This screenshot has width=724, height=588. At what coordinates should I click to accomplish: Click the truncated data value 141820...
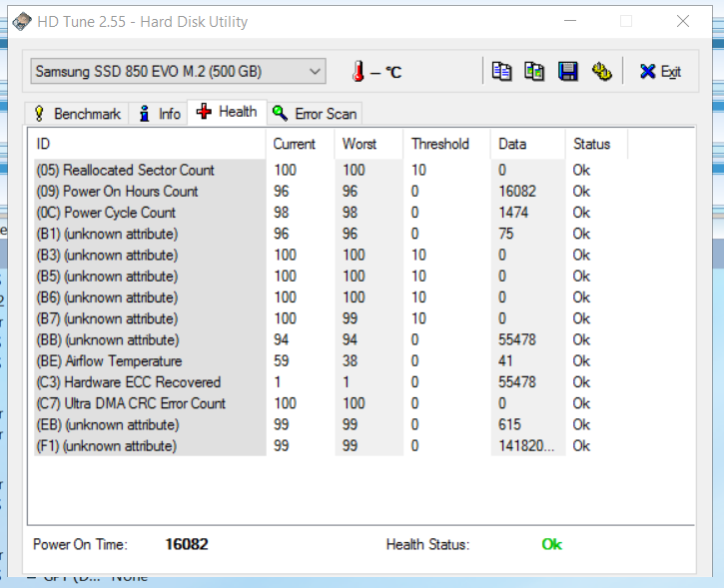click(526, 446)
